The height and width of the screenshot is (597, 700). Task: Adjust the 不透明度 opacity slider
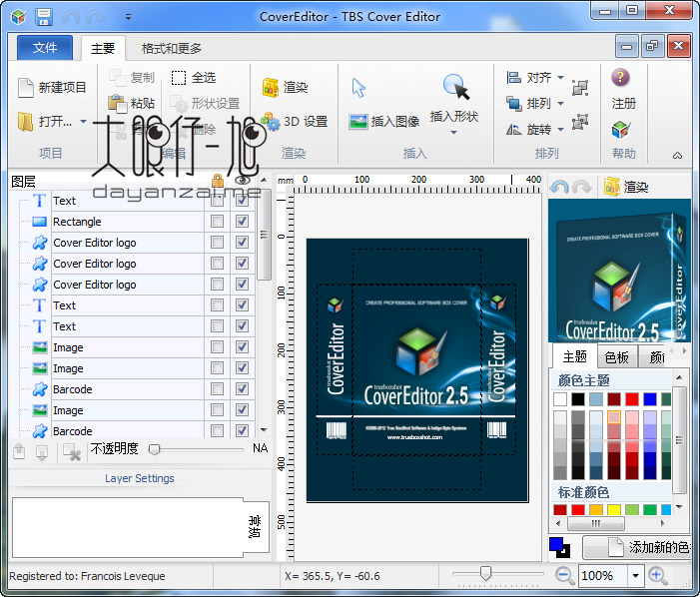click(x=154, y=449)
